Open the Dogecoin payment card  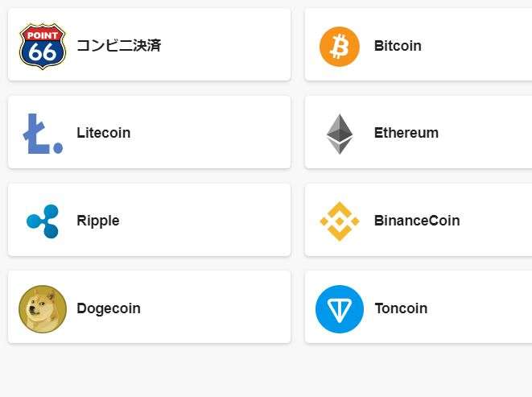pos(149,307)
